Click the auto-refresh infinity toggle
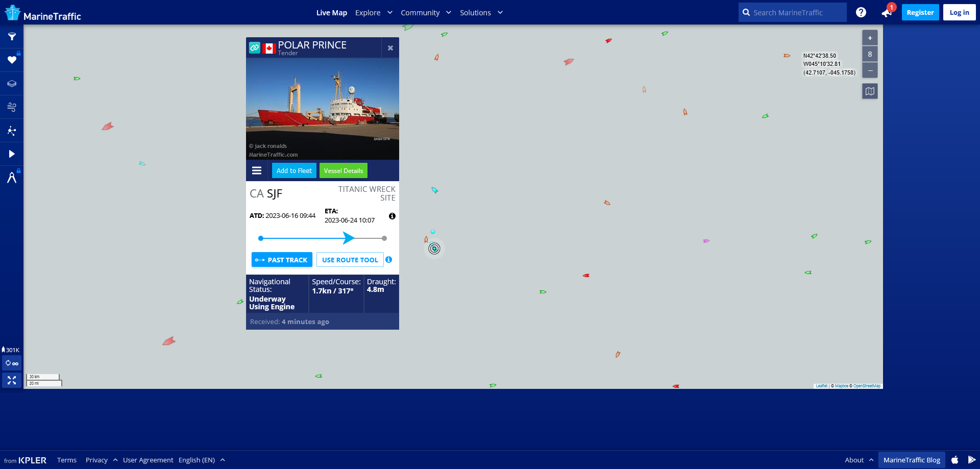The width and height of the screenshot is (980, 469). pyautogui.click(x=12, y=363)
